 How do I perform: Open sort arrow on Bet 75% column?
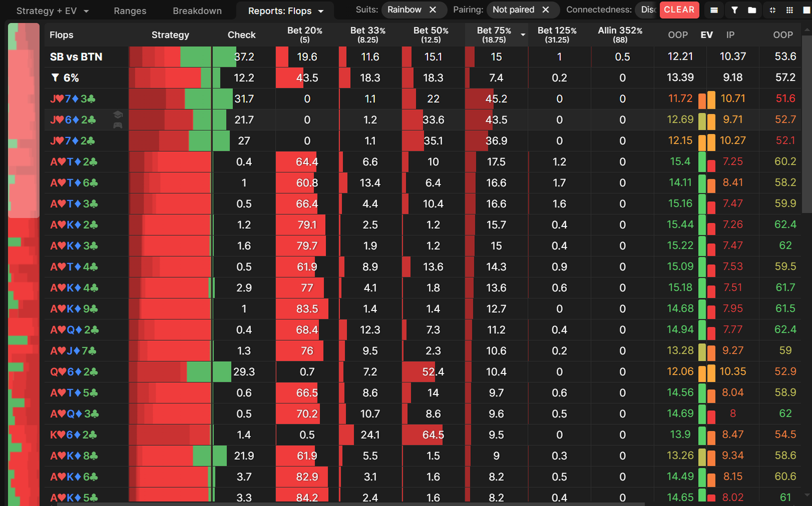pos(523,35)
